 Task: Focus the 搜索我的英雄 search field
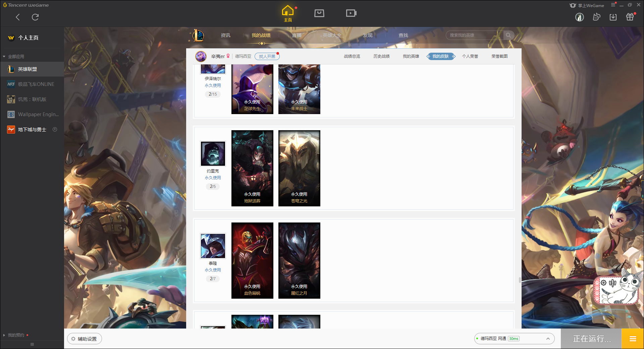(475, 35)
